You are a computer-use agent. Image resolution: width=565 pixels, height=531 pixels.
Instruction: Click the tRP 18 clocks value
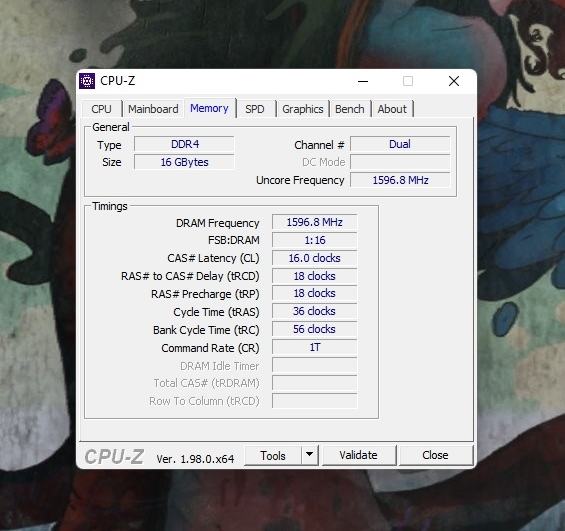[x=315, y=294]
